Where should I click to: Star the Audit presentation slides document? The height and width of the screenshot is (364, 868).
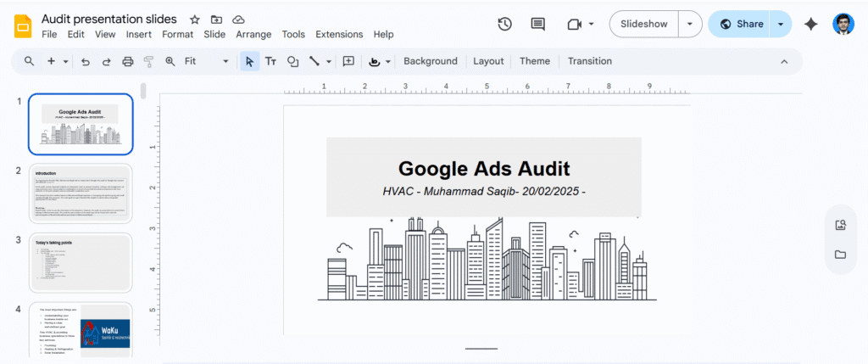coord(195,20)
